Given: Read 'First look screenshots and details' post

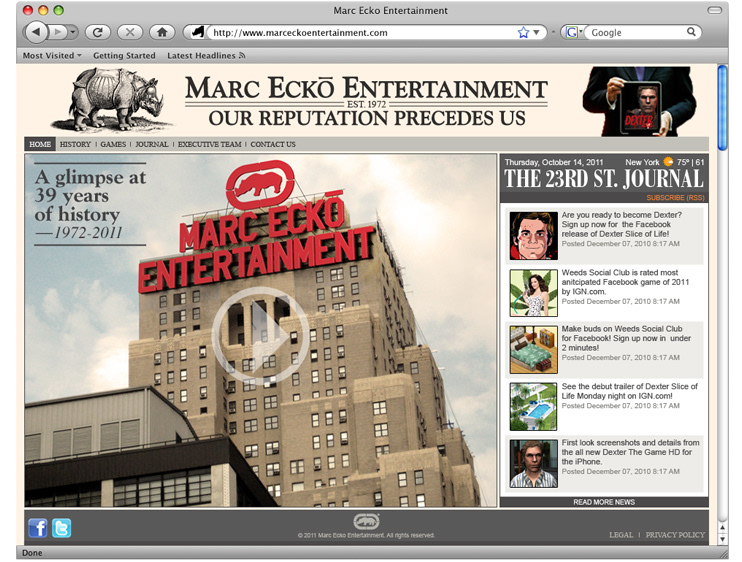Looking at the screenshot, I should [x=630, y=452].
